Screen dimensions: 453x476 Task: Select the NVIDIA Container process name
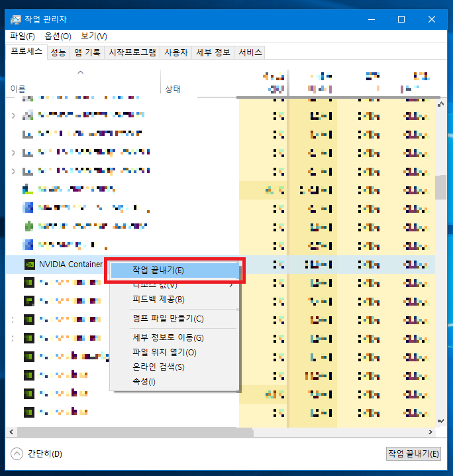[71, 265]
